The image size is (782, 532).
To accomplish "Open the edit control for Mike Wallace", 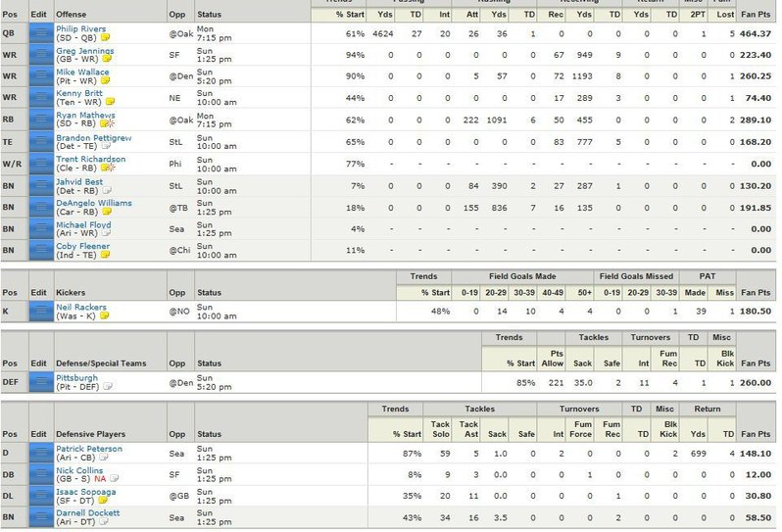I will click(41, 75).
